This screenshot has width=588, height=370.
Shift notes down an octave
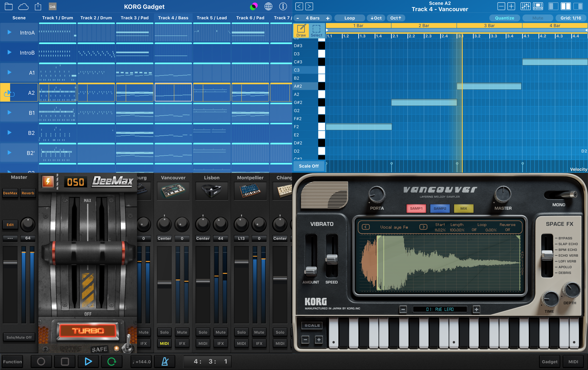coord(376,18)
